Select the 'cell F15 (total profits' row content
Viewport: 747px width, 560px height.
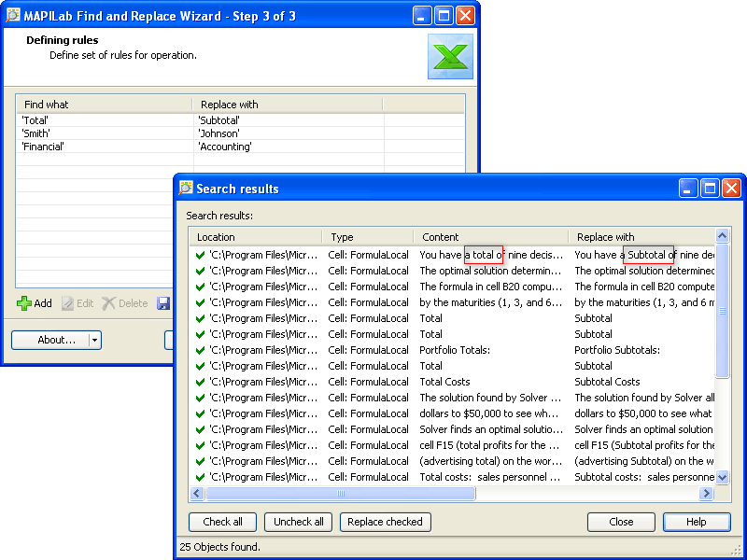(x=489, y=446)
